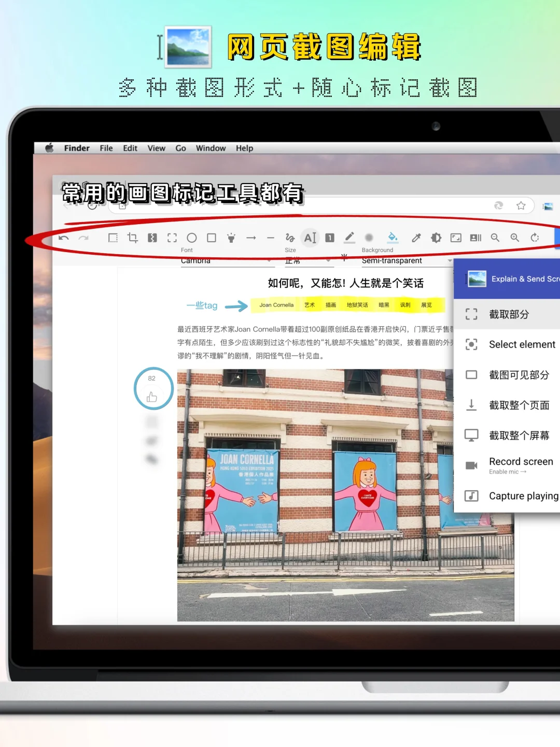Select the text annotation tool
This screenshot has width=560, height=747.
(310, 238)
